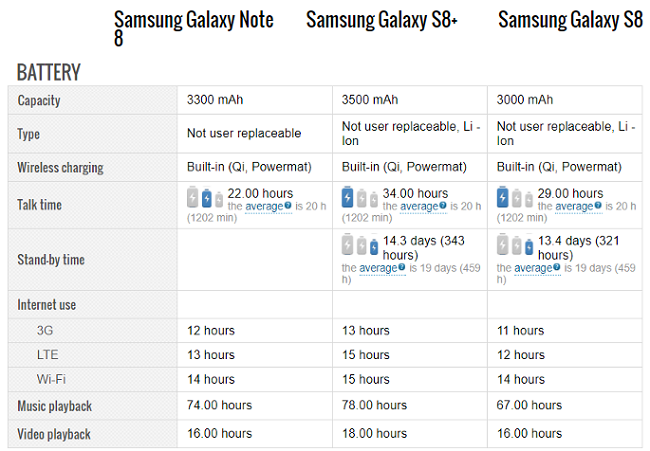Click the help icon beside S8 stand-by average

tap(555, 268)
